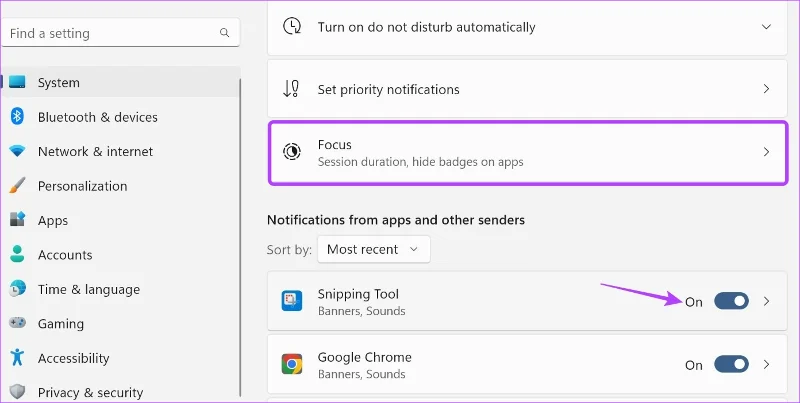Click the Privacy & security shield icon
Viewport: 800px width, 403px height.
(x=17, y=392)
